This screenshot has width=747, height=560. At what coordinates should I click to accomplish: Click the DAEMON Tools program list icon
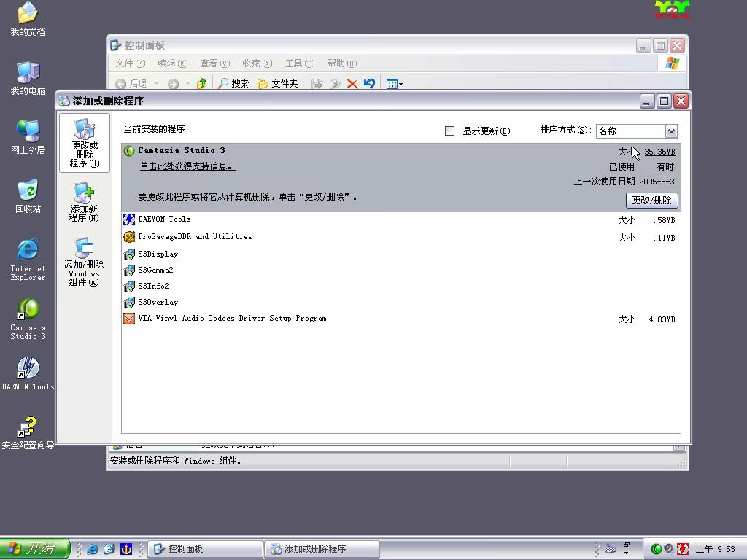tap(129, 219)
